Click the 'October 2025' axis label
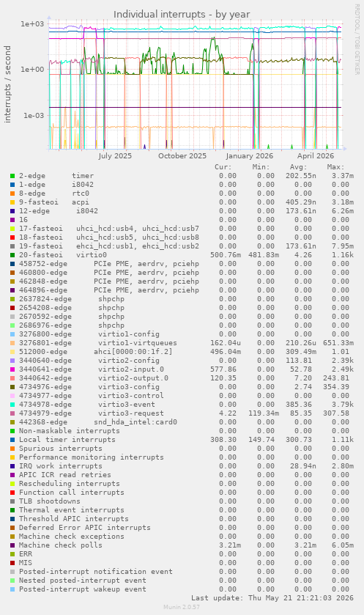 [x=182, y=155]
